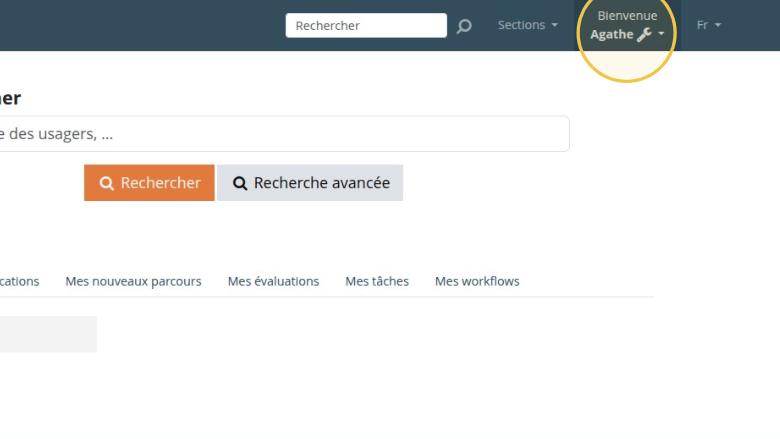Click into the main usagers search field
This screenshot has width=780, height=439.
coord(280,134)
